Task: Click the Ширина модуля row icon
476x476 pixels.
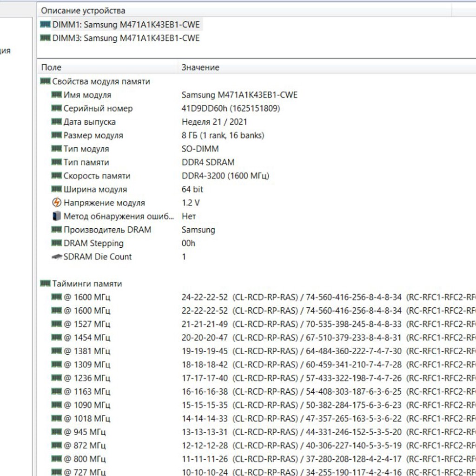Action: pyautogui.click(x=56, y=189)
